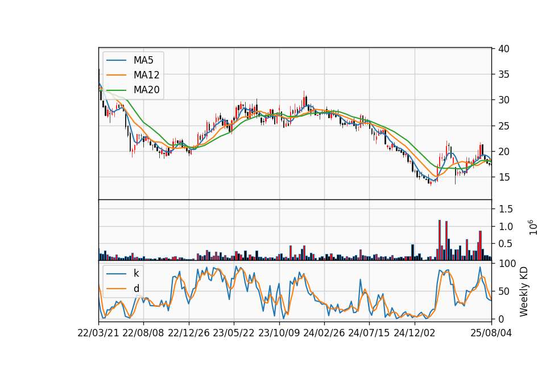Click the 22/03/21 date label
The image size is (546, 392).
[x=98, y=333]
